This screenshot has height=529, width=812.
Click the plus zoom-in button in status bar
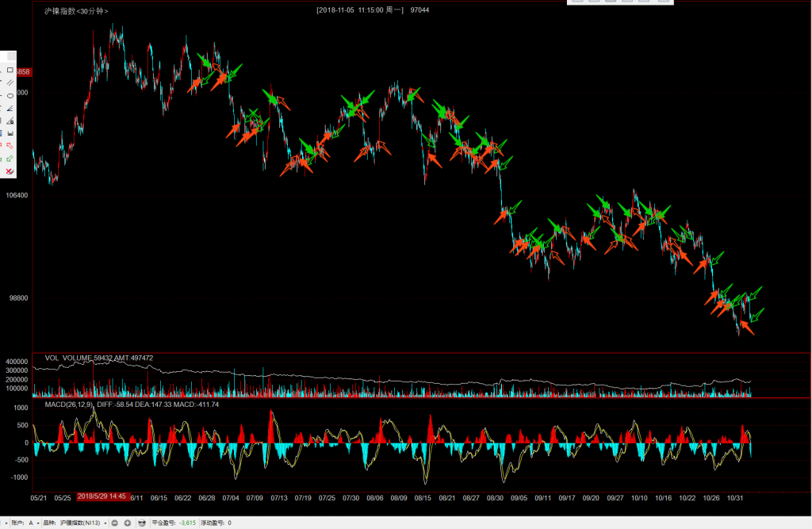pos(127,523)
